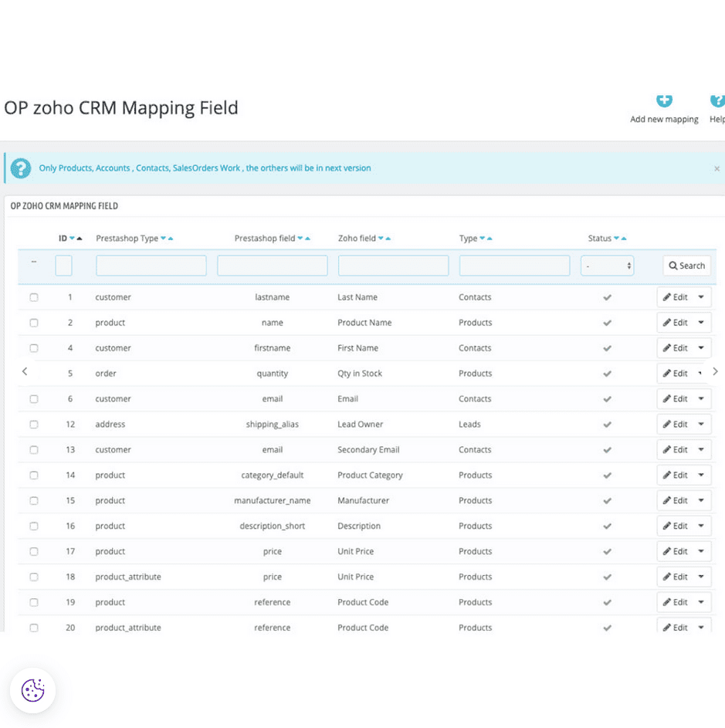Screen dimensions: 725x728
Task: Select checkbox for ID 16 description_short row
Action: tap(34, 526)
